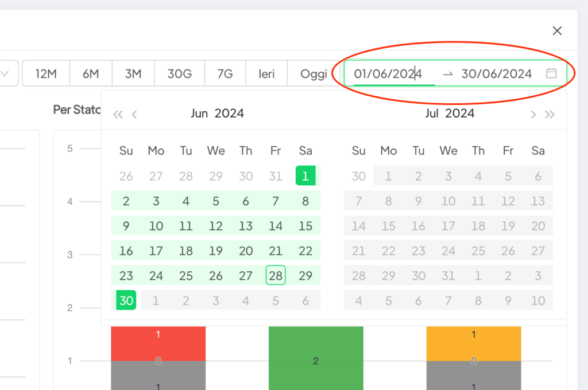This screenshot has width=588, height=390.
Task: Pick June 28 in the calendar
Action: (276, 276)
